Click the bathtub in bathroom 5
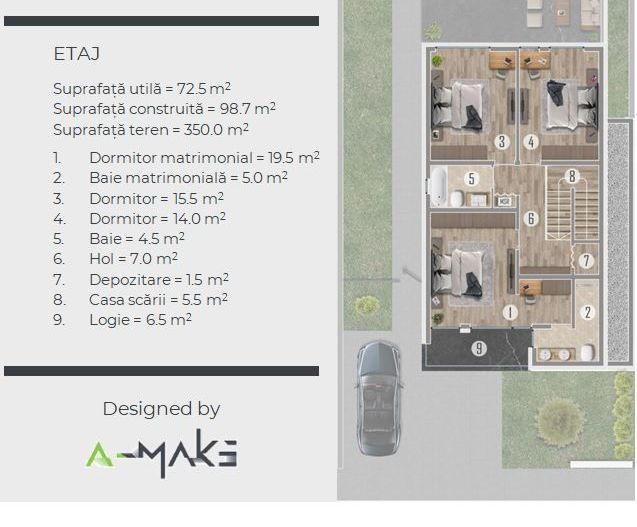 tap(438, 186)
